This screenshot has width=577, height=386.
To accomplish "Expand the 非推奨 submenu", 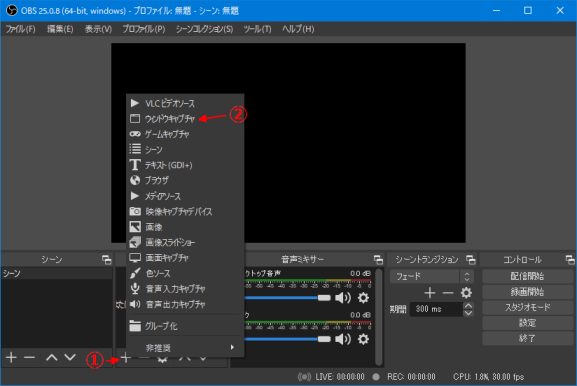I will (x=185, y=348).
